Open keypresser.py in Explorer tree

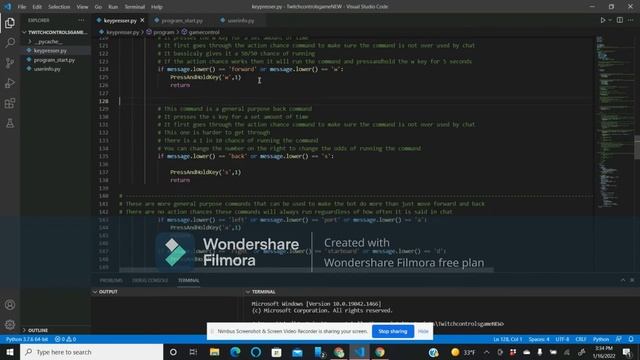(56, 51)
